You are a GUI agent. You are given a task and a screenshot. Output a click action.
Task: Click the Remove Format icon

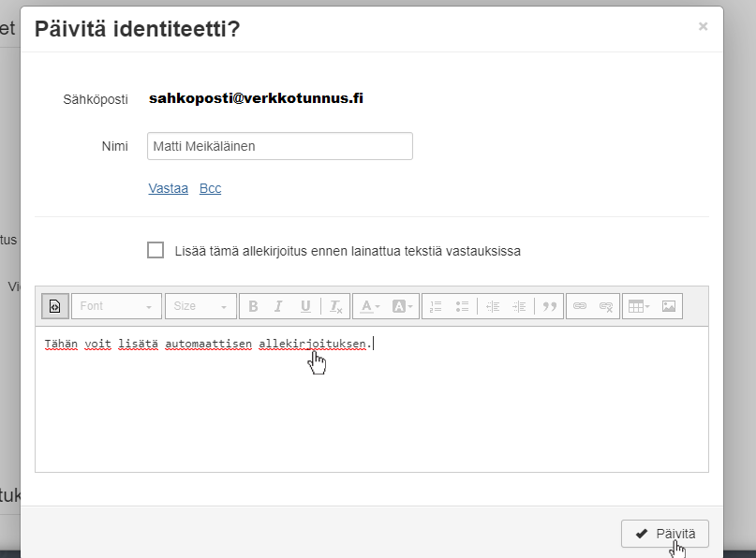tap(335, 306)
